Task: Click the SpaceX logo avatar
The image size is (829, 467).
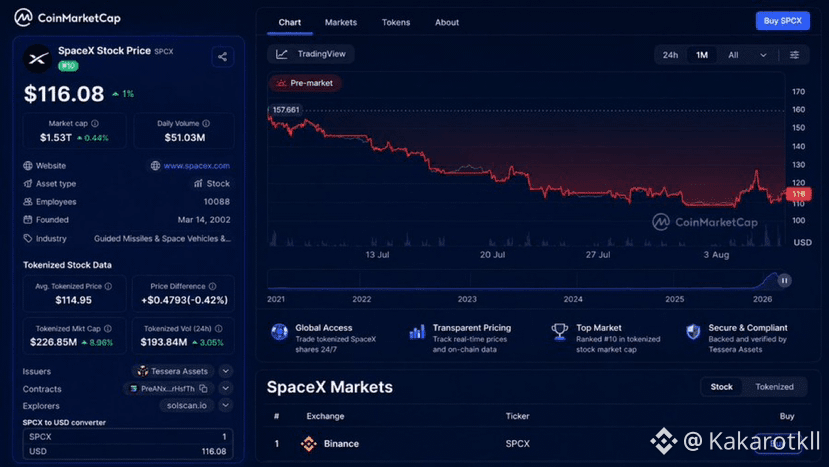Action: (38, 58)
